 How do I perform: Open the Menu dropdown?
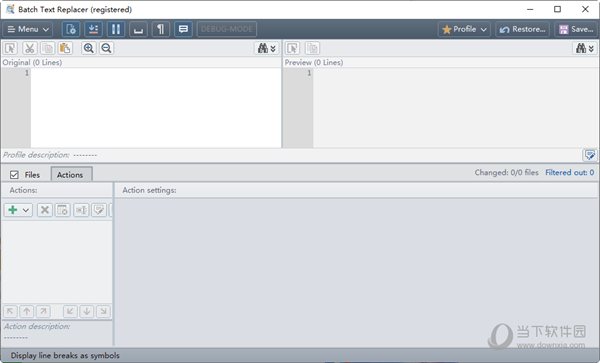click(28, 29)
